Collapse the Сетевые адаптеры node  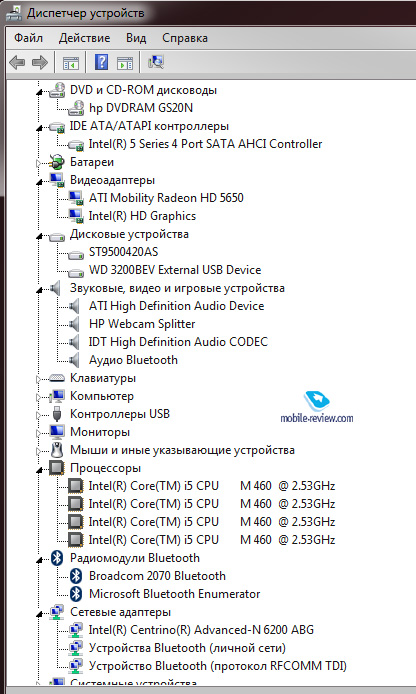click(40, 614)
